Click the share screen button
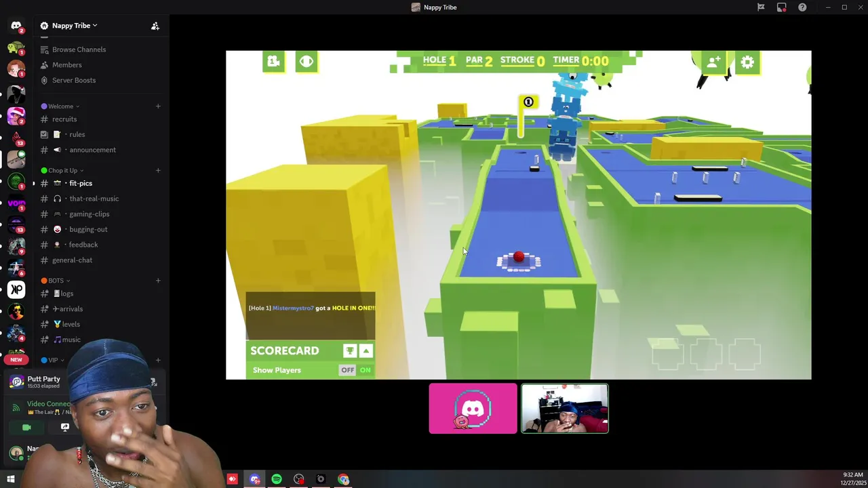 (65, 428)
